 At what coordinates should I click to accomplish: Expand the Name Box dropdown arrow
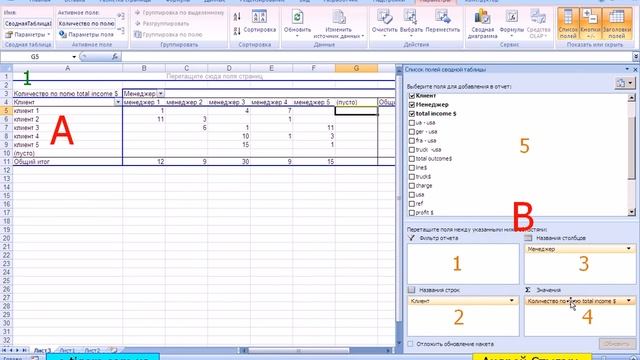pyautogui.click(x=74, y=57)
